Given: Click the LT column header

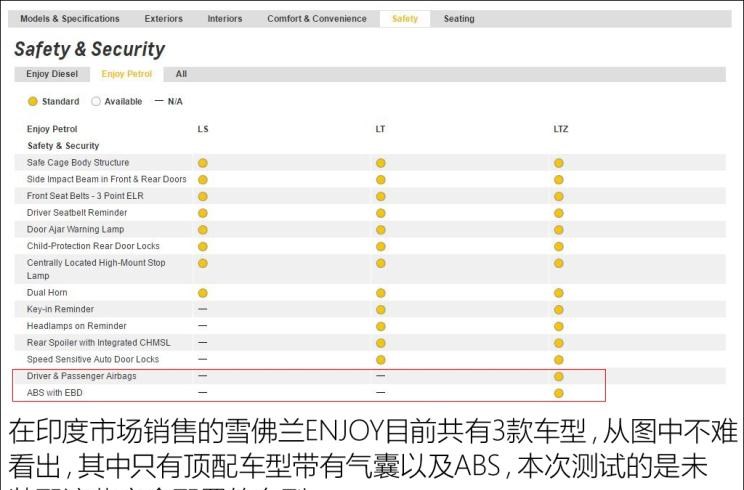Looking at the screenshot, I should (x=380, y=129).
